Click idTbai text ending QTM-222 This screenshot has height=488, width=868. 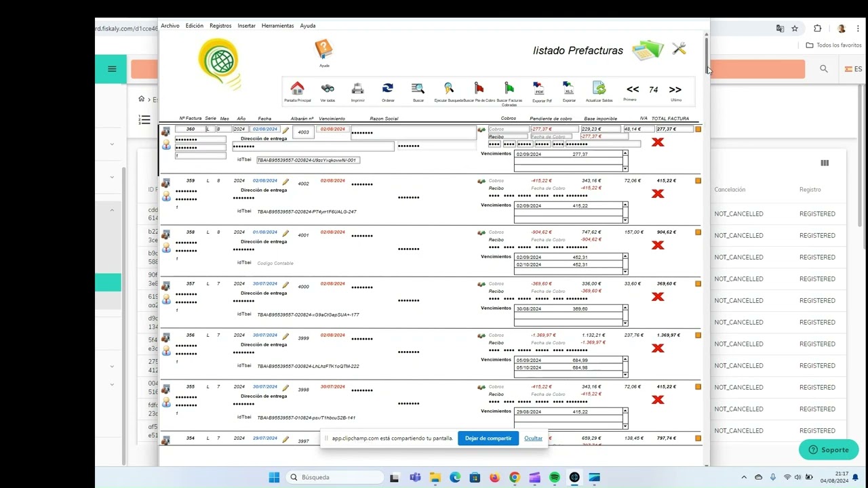pyautogui.click(x=308, y=366)
